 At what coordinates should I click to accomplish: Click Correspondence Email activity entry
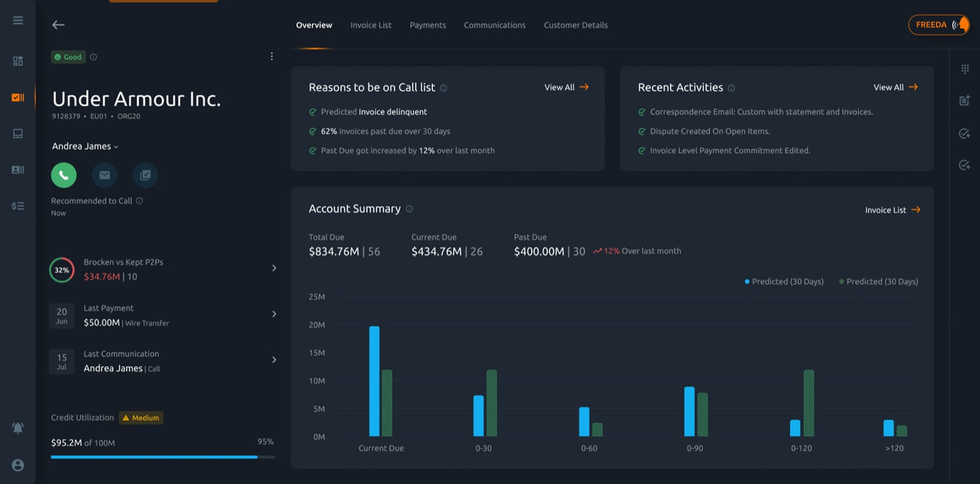755,112
